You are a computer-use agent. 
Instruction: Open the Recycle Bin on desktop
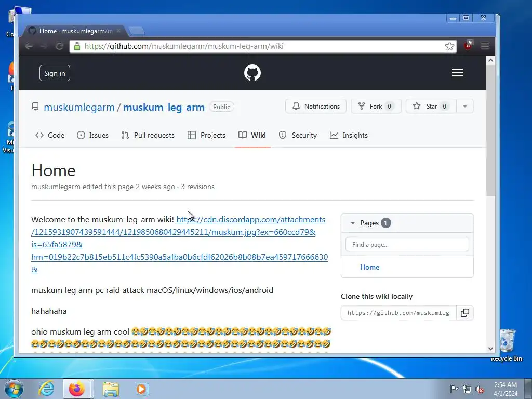coord(507,345)
